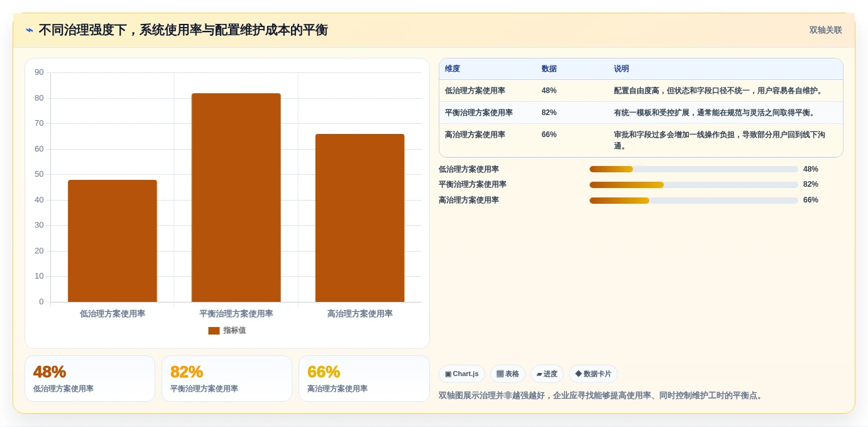Click the 说明 column header
This screenshot has width=868, height=427.
pos(622,69)
